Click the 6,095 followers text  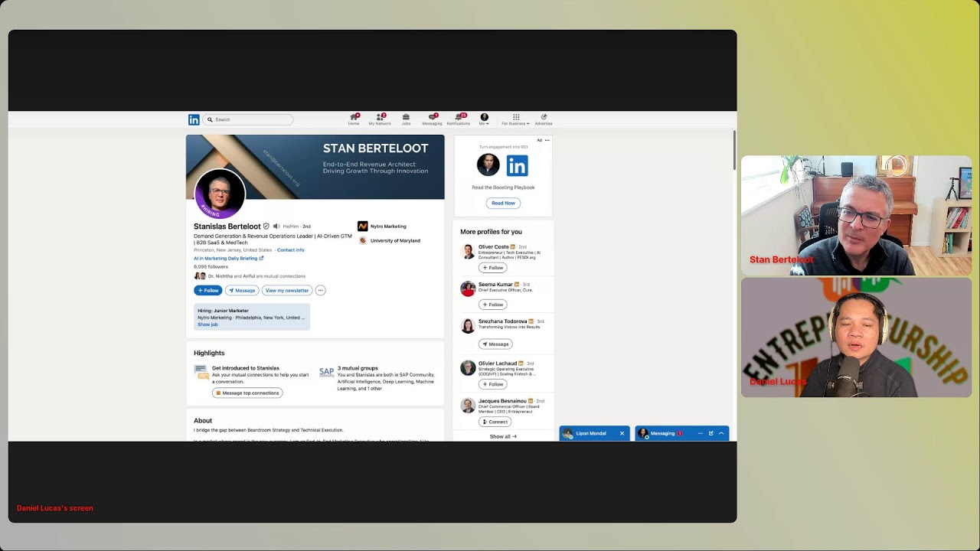click(x=211, y=267)
